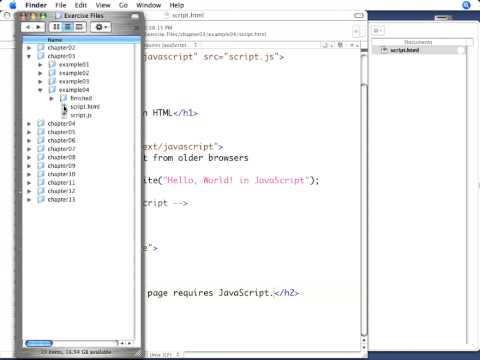The height and width of the screenshot is (360, 480).
Task: Open the Apple menu
Action: [x=13, y=5]
